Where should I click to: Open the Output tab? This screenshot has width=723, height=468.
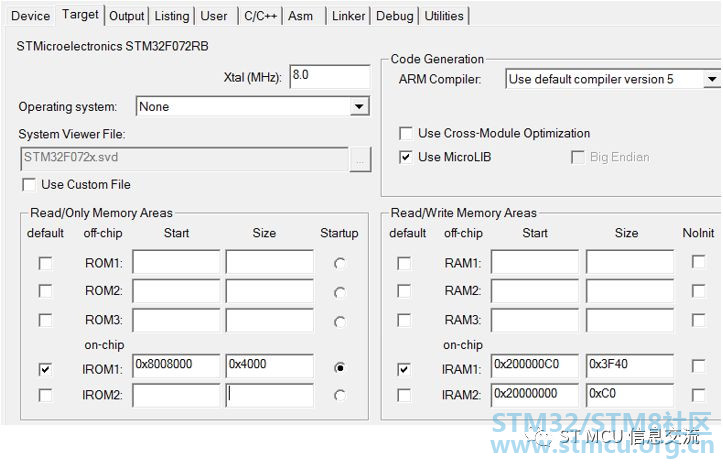[127, 16]
